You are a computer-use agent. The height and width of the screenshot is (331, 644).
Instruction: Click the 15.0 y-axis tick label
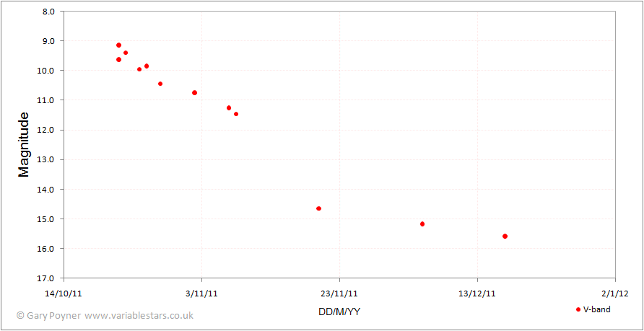(x=46, y=219)
